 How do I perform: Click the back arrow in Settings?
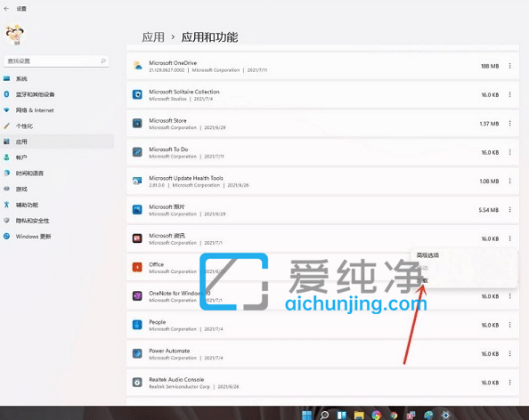click(x=6, y=8)
